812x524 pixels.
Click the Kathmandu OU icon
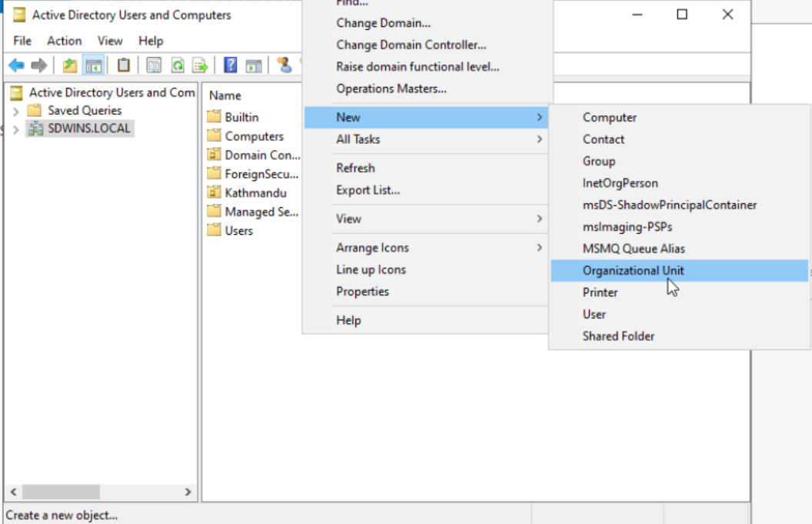click(214, 192)
